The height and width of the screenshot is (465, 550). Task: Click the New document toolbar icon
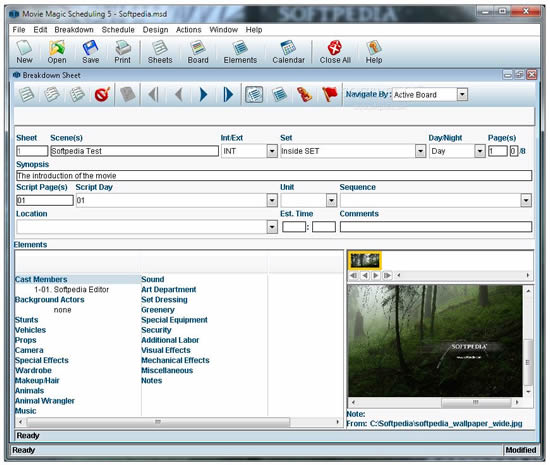(24, 52)
